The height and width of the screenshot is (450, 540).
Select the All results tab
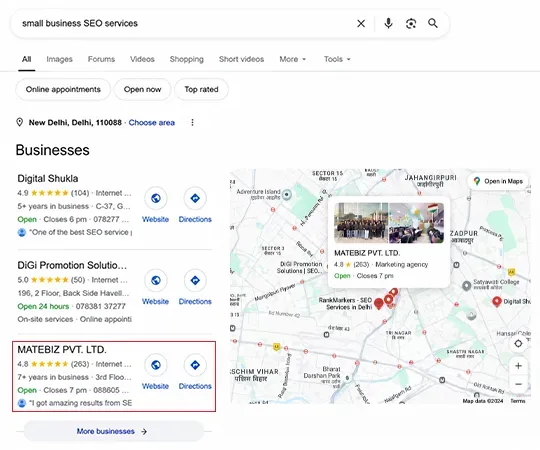click(27, 59)
